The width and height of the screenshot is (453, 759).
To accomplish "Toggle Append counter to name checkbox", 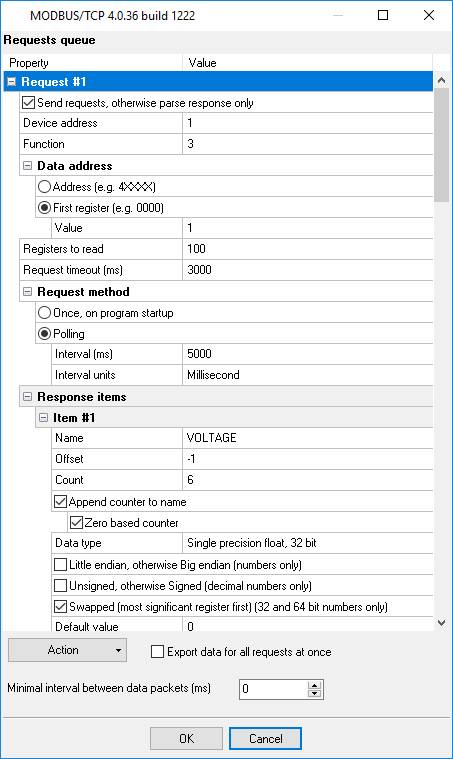I will [60, 501].
